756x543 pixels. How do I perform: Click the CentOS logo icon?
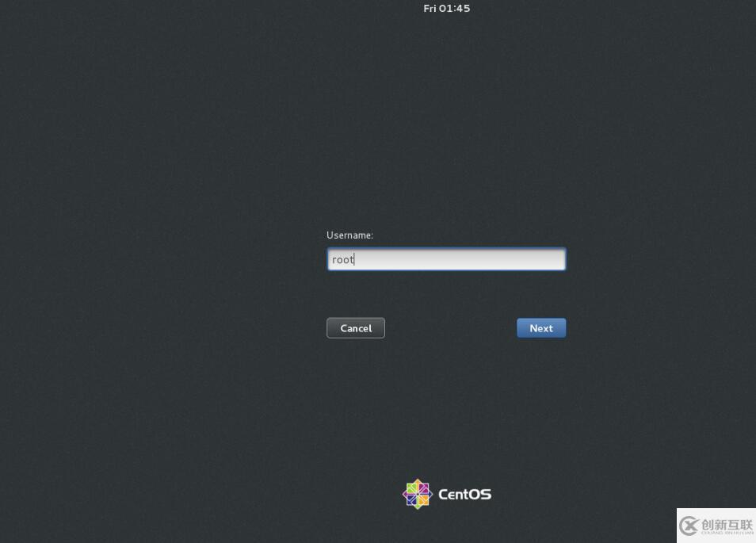coord(417,494)
